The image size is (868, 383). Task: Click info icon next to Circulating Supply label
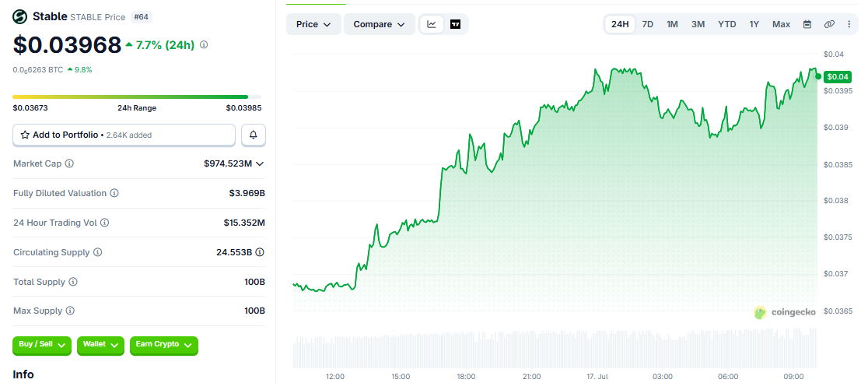[97, 252]
